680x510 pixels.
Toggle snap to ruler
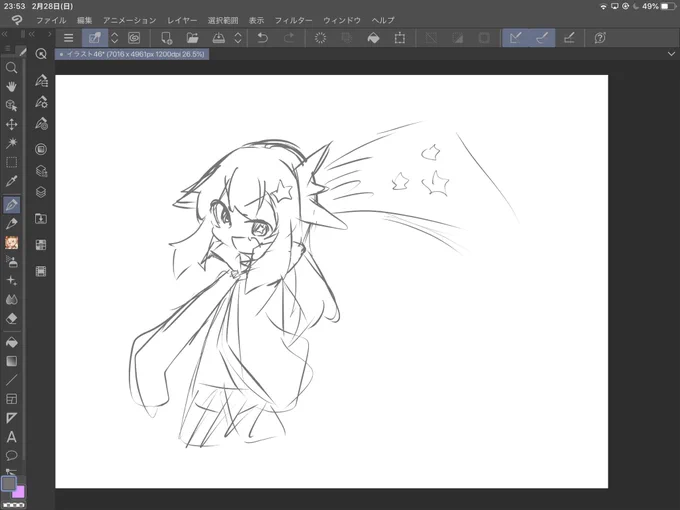[x=516, y=38]
